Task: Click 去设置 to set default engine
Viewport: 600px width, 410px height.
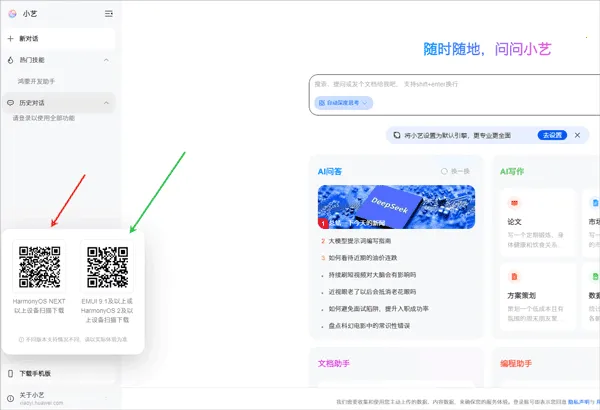Action: [553, 135]
